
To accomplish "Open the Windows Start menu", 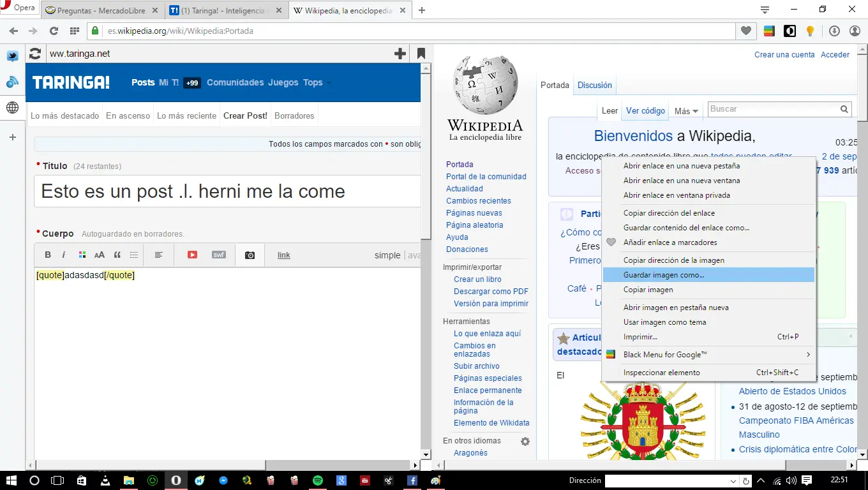I will 11,480.
